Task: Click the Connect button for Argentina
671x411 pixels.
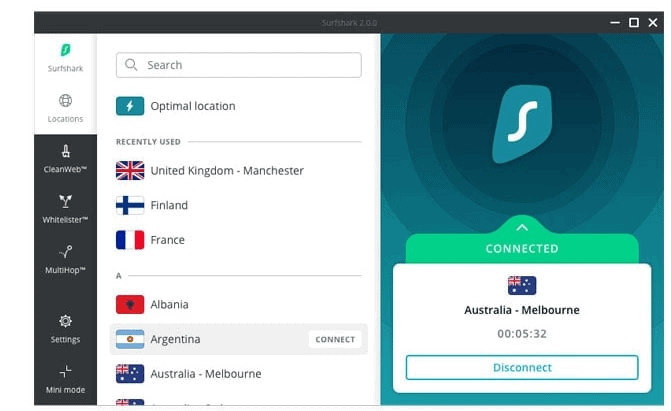Action: coord(335,340)
